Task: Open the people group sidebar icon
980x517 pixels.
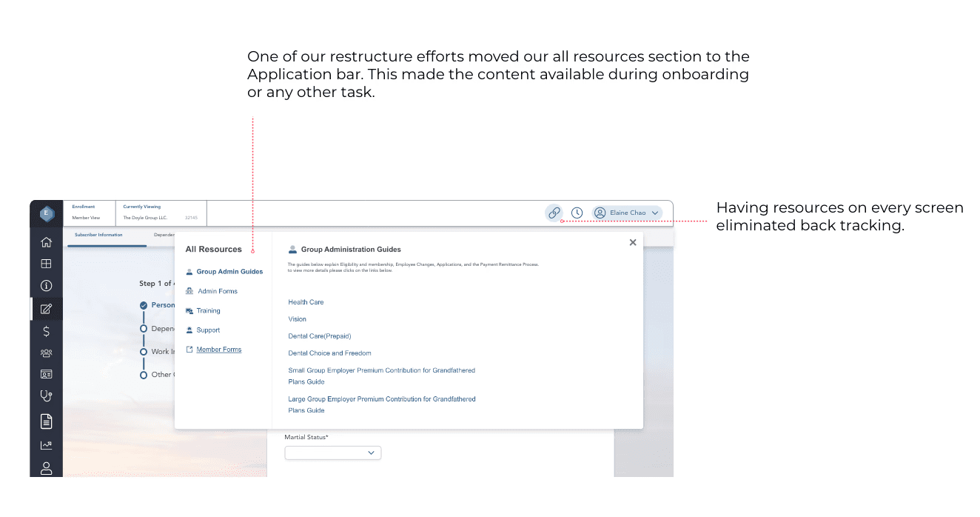Action: click(x=47, y=353)
